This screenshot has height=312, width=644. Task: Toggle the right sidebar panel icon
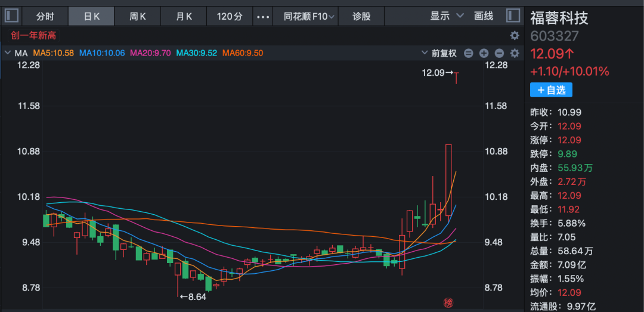[x=513, y=16]
